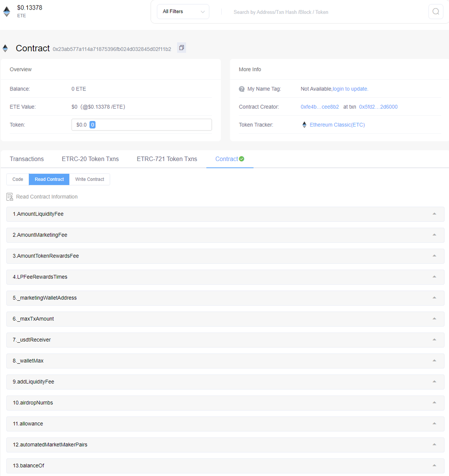Open the Ethereum Classic(ETC) token tracker link
This screenshot has width=449, height=476.
337,124
